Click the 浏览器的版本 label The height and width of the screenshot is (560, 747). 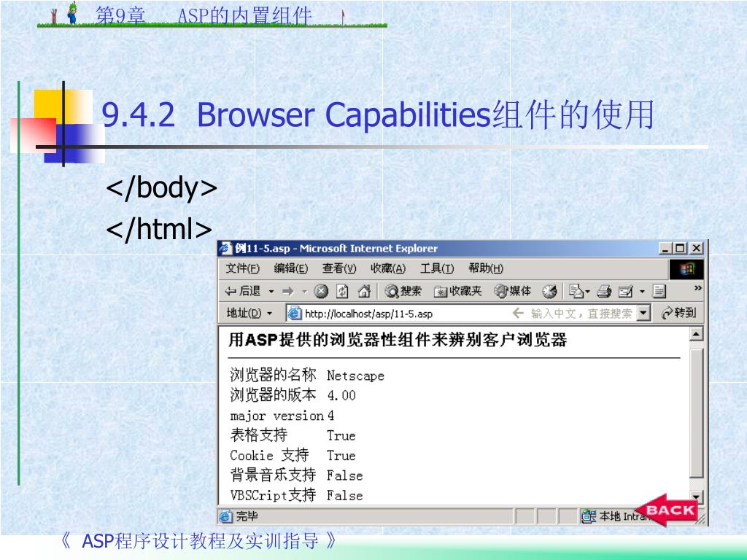pyautogui.click(x=273, y=395)
